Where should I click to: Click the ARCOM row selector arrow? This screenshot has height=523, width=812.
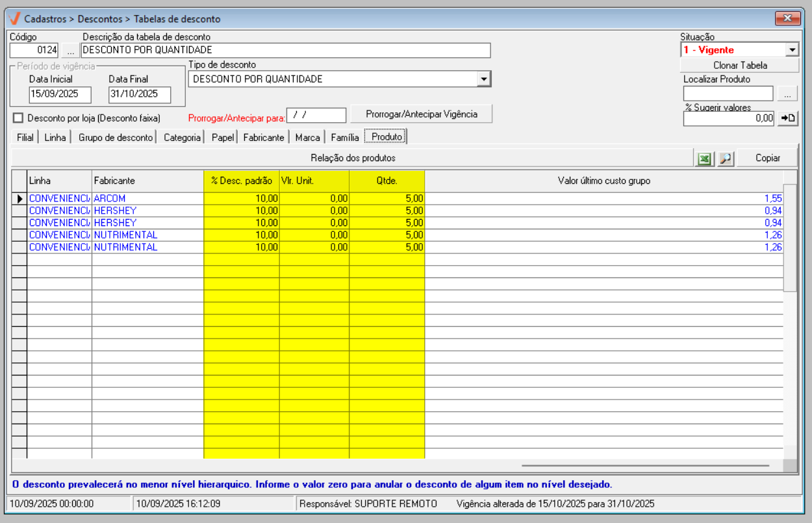[x=19, y=198]
